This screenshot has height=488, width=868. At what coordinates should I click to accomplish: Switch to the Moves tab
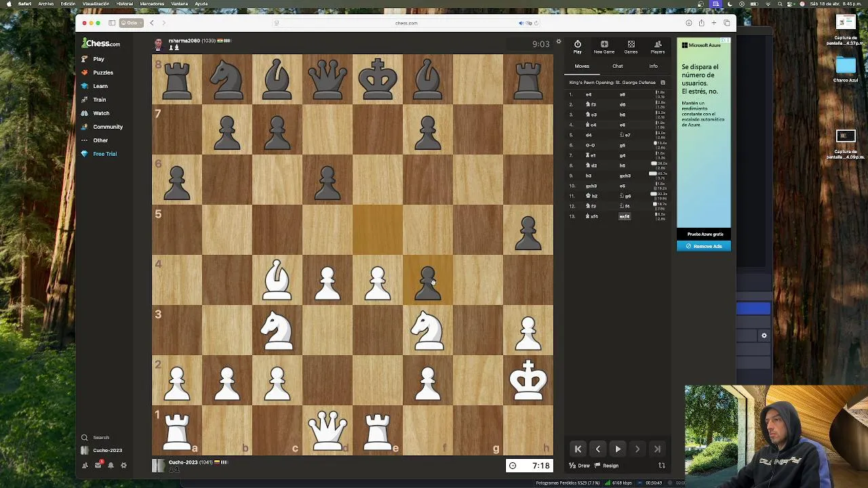click(x=582, y=66)
